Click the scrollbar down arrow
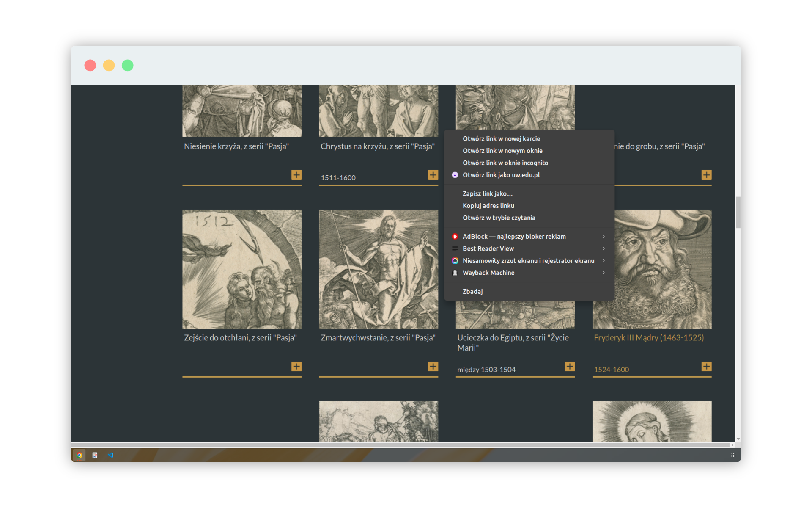 tap(738, 439)
